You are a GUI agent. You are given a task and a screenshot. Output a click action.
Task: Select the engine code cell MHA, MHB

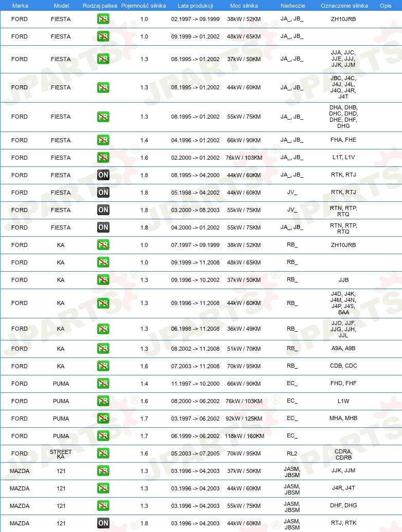tap(343, 419)
